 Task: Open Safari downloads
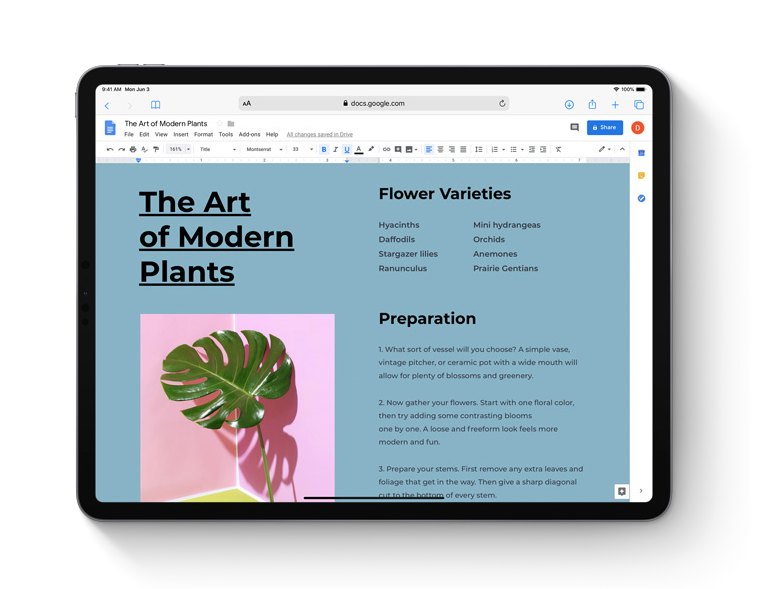(569, 105)
